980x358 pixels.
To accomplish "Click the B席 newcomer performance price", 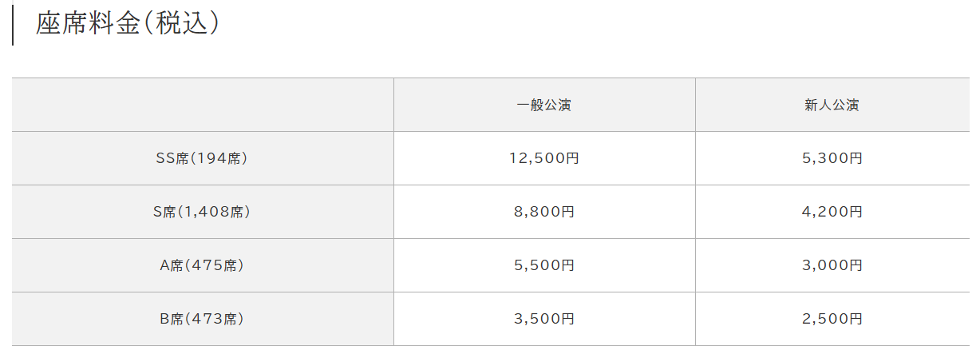I will [832, 319].
